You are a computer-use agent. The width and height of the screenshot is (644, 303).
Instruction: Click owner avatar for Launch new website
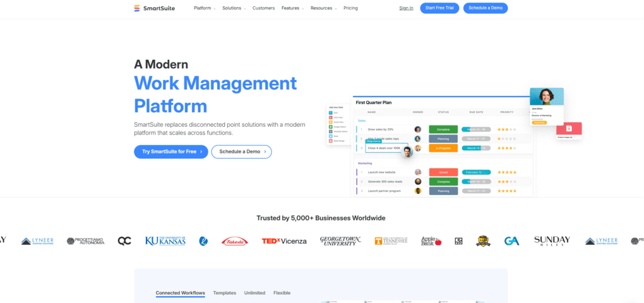[418, 172]
